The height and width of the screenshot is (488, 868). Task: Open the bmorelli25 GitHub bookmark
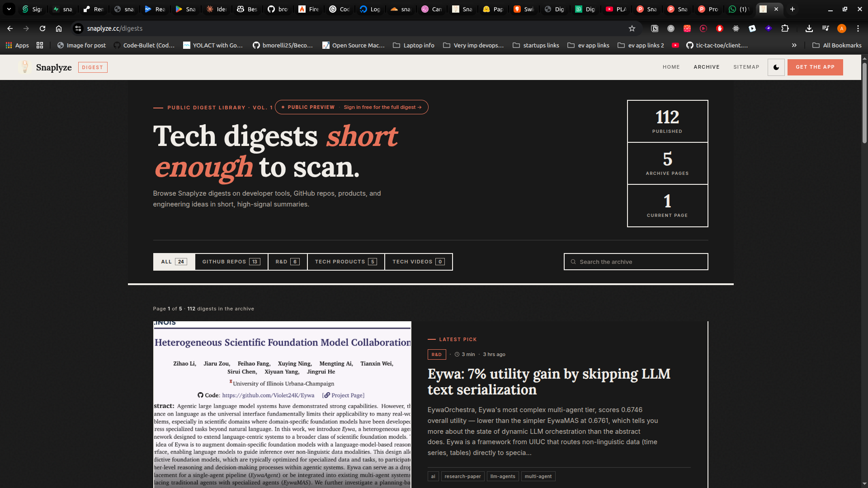[283, 45]
